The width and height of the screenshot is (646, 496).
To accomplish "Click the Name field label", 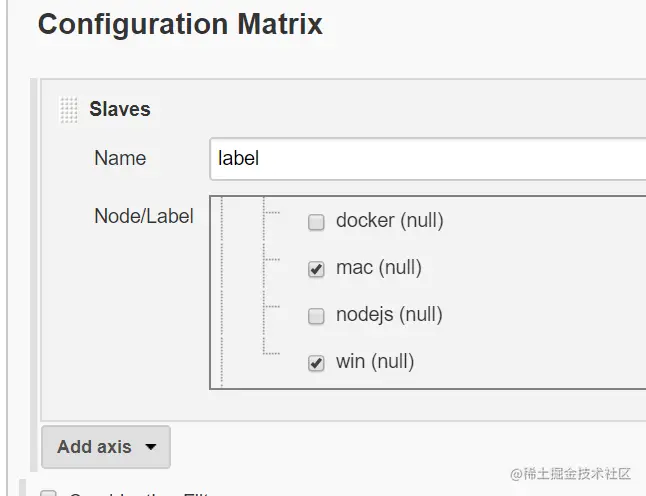I will point(120,158).
